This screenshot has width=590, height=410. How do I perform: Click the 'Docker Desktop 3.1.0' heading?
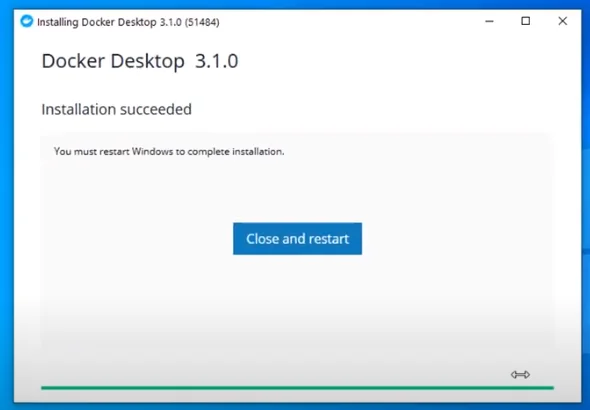(140, 61)
